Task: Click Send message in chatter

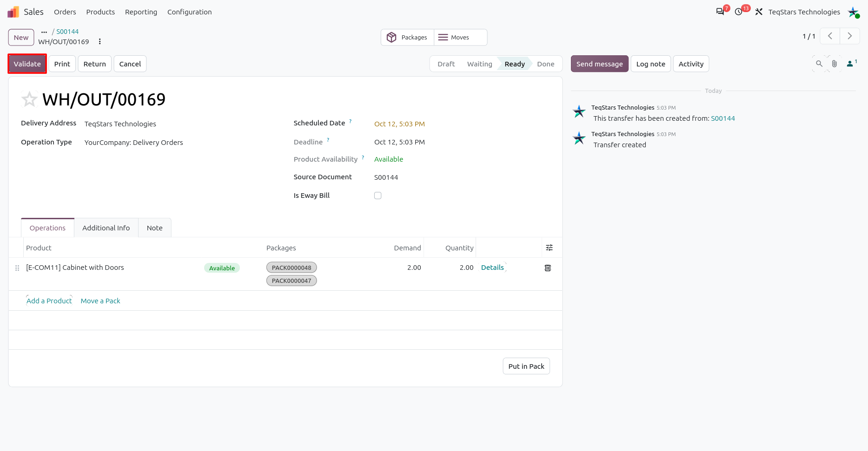Action: tap(600, 64)
